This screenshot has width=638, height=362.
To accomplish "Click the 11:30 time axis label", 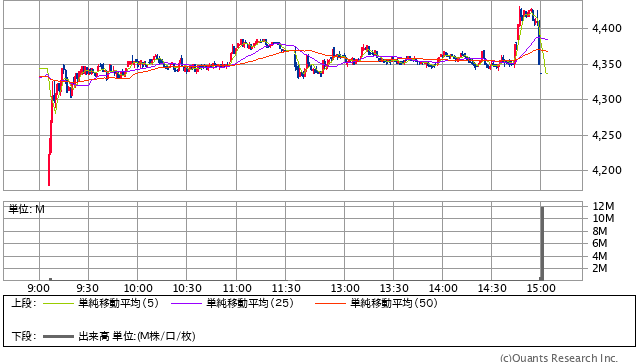I will [286, 288].
